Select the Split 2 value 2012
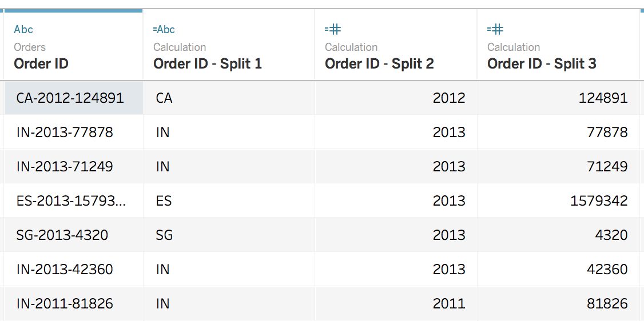The width and height of the screenshot is (644, 321). [x=449, y=98]
